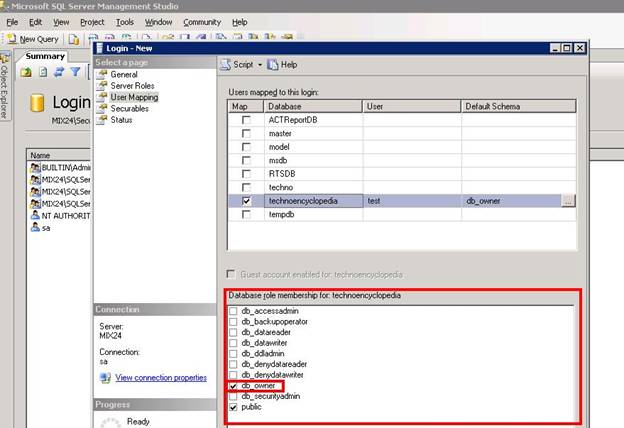
Task: Expand the Script dropdown arrow
Action: 260,65
